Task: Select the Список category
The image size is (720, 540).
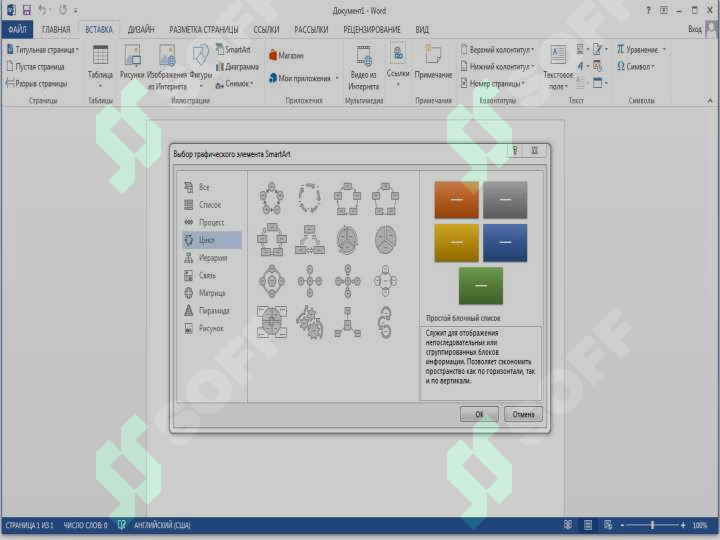Action: click(212, 205)
